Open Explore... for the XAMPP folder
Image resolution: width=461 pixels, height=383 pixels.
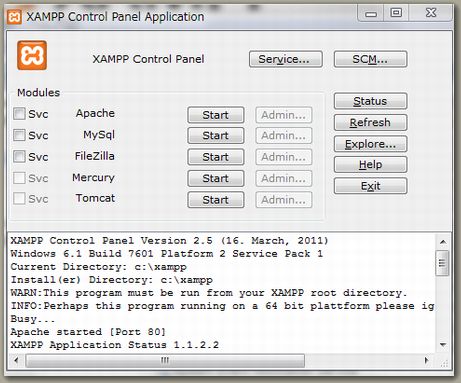(x=370, y=144)
